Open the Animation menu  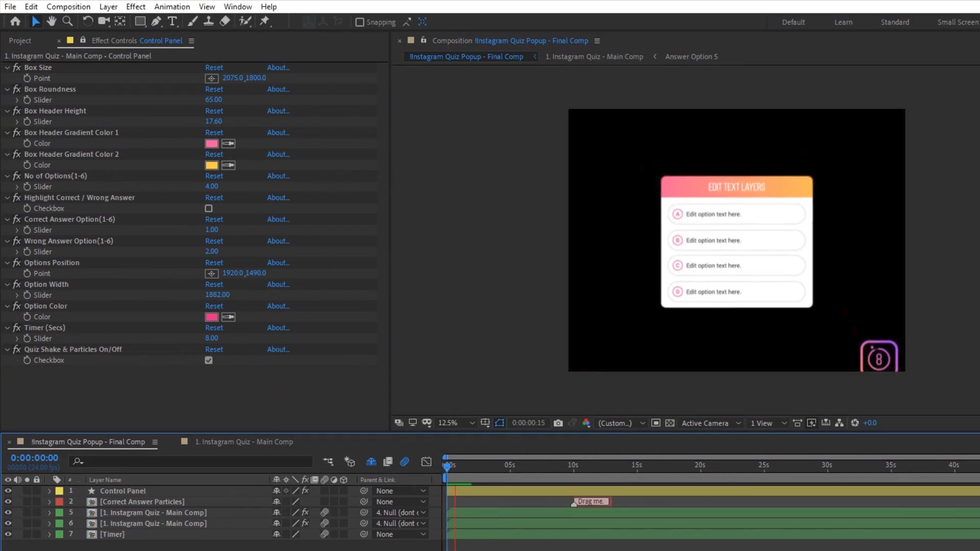(172, 7)
